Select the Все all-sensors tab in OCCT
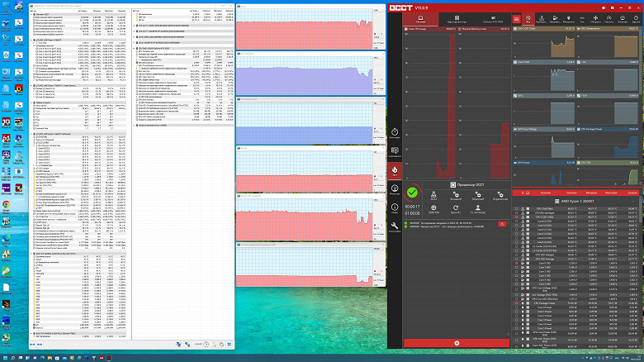Image resolution: width=644 pixels, height=362 pixels. coord(528,19)
